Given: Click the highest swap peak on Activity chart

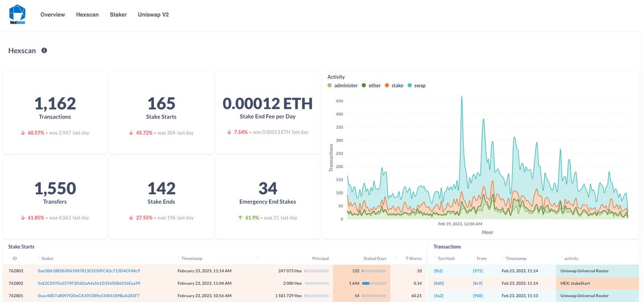Looking at the screenshot, I should pyautogui.click(x=461, y=98).
